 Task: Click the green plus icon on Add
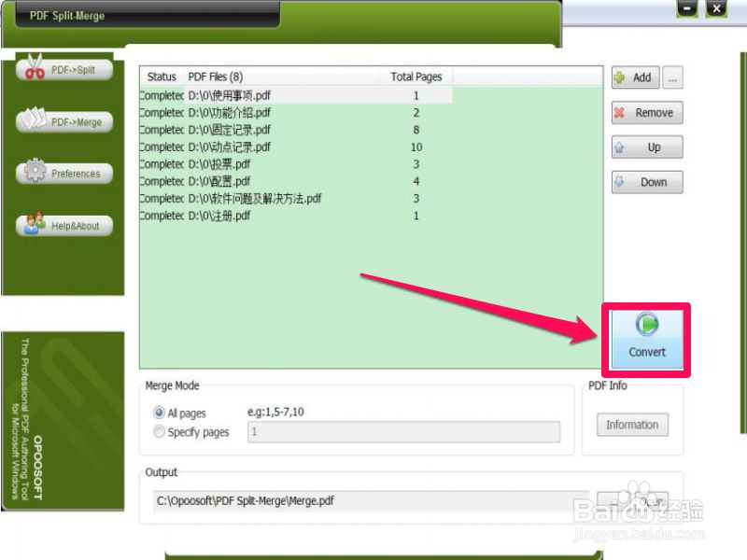(619, 77)
